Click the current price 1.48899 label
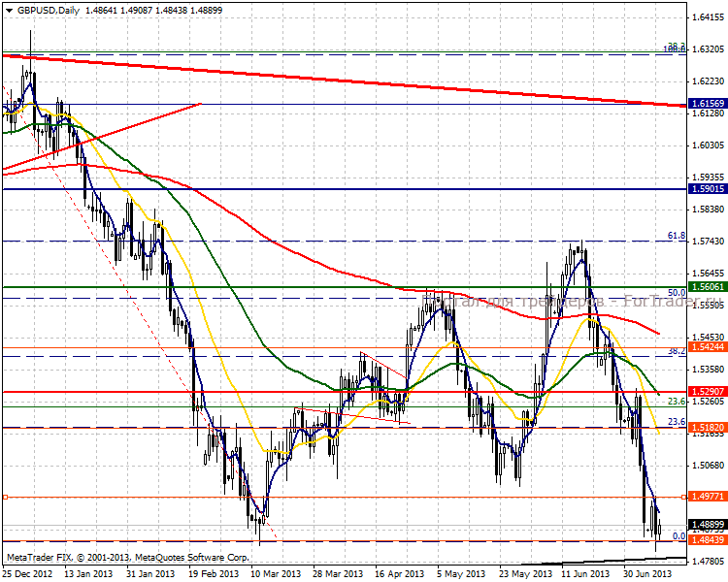This screenshot has width=728, height=582. click(706, 525)
